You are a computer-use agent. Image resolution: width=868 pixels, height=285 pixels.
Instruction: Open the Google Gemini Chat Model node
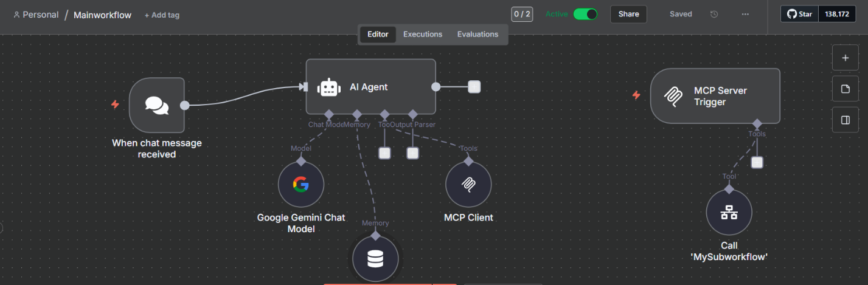300,184
